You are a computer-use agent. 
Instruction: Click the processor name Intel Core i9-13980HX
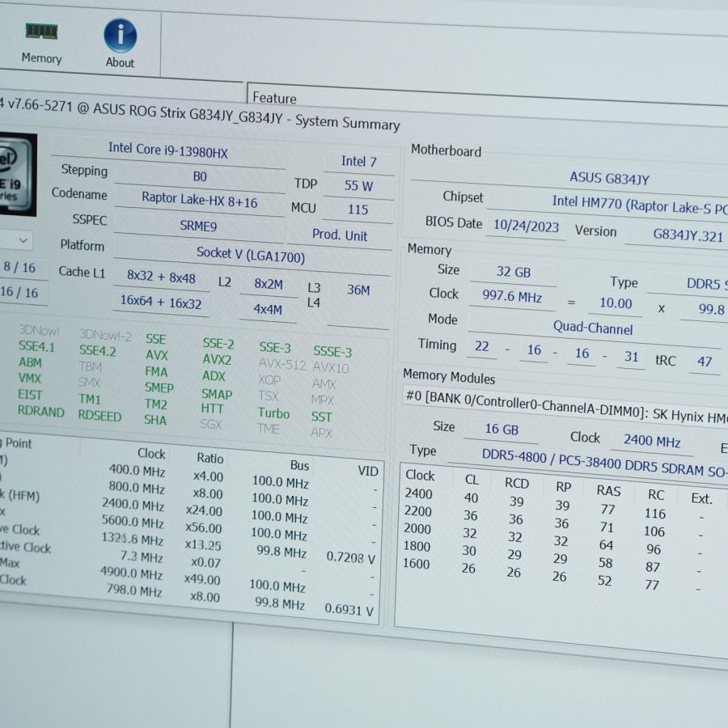167,150
